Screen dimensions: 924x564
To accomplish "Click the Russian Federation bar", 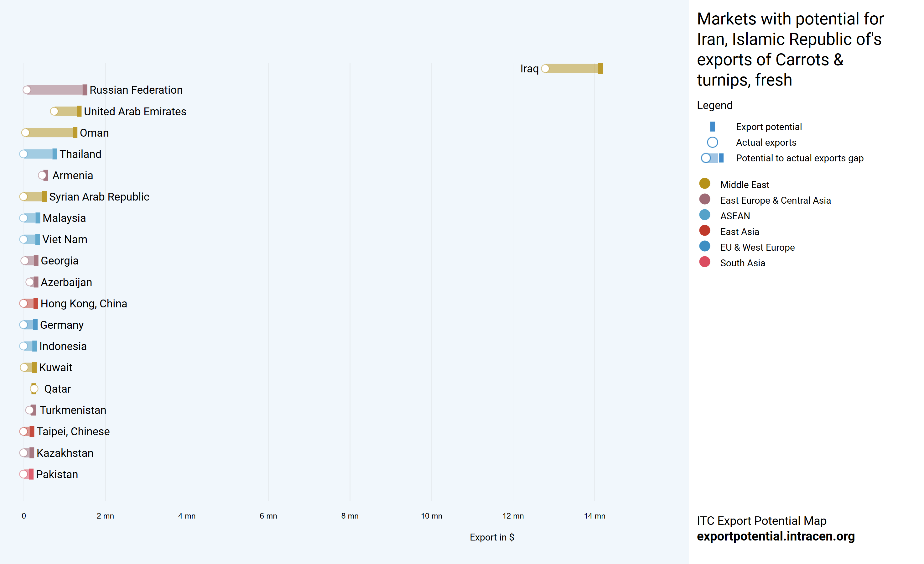I will click(x=55, y=90).
